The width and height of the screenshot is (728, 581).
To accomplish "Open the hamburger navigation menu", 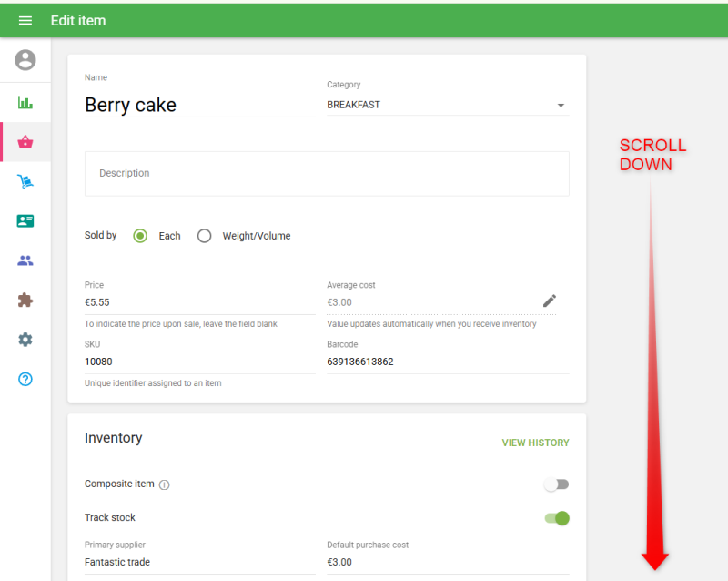I will click(x=25, y=20).
